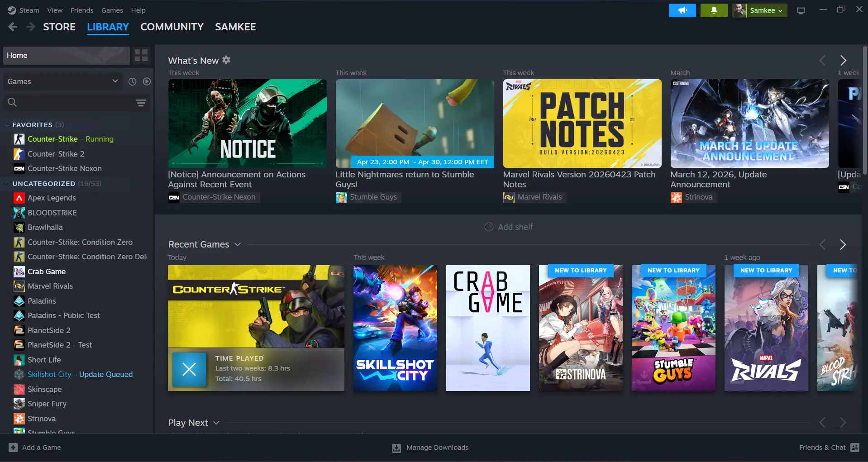Screen dimensions: 868x462
Task: Stop Counter-Strike with the blue X button
Action: pos(189,370)
